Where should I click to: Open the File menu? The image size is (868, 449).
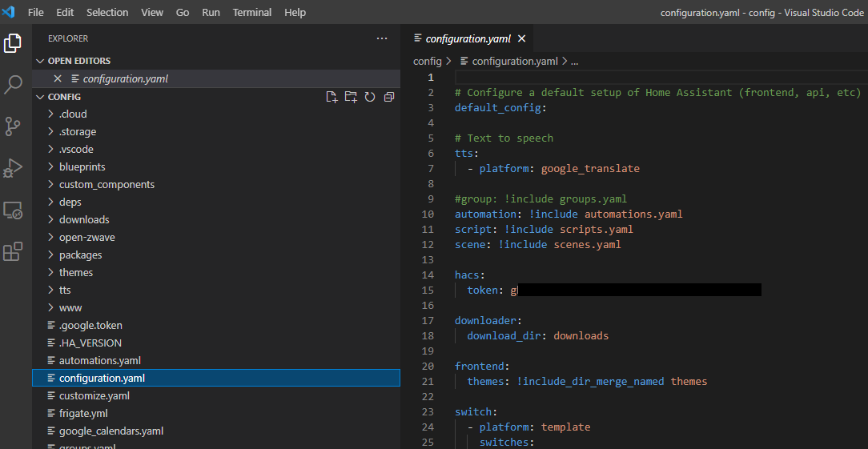click(36, 12)
